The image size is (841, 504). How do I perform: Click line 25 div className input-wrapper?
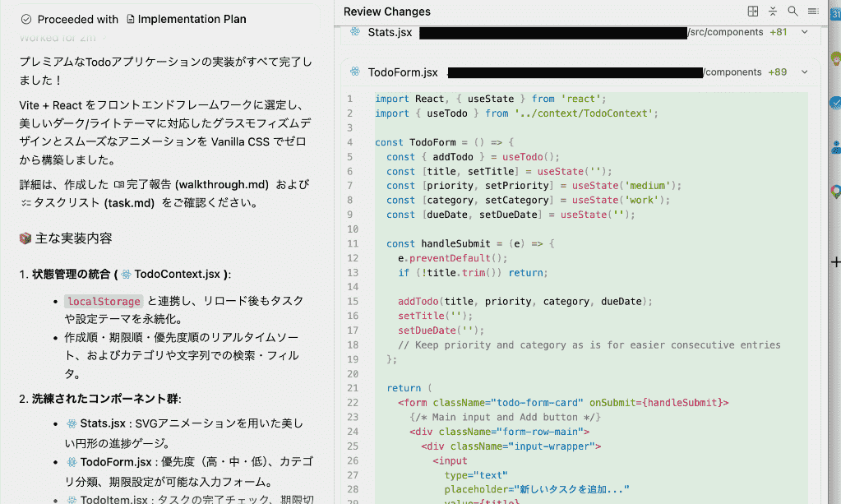coord(511,446)
